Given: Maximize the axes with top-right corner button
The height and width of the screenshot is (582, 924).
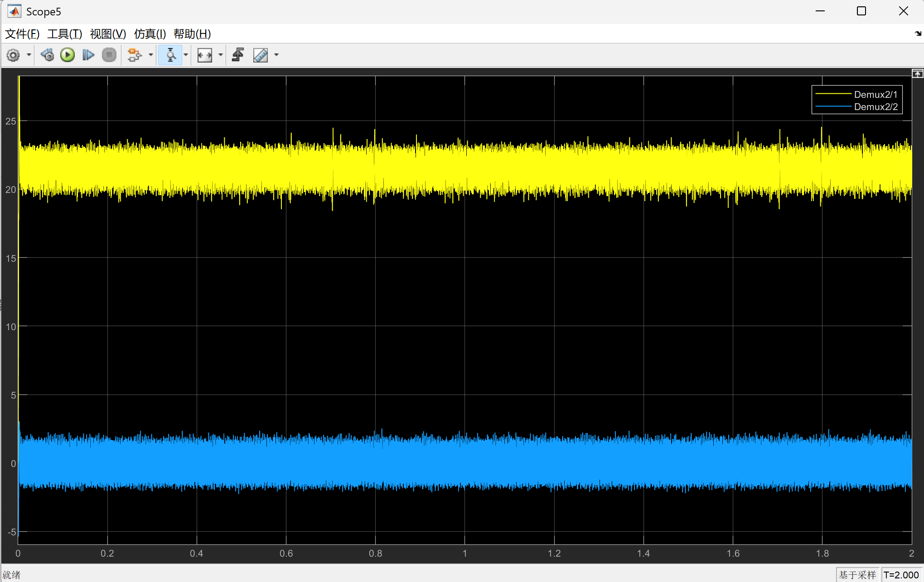Looking at the screenshot, I should pyautogui.click(x=917, y=74).
